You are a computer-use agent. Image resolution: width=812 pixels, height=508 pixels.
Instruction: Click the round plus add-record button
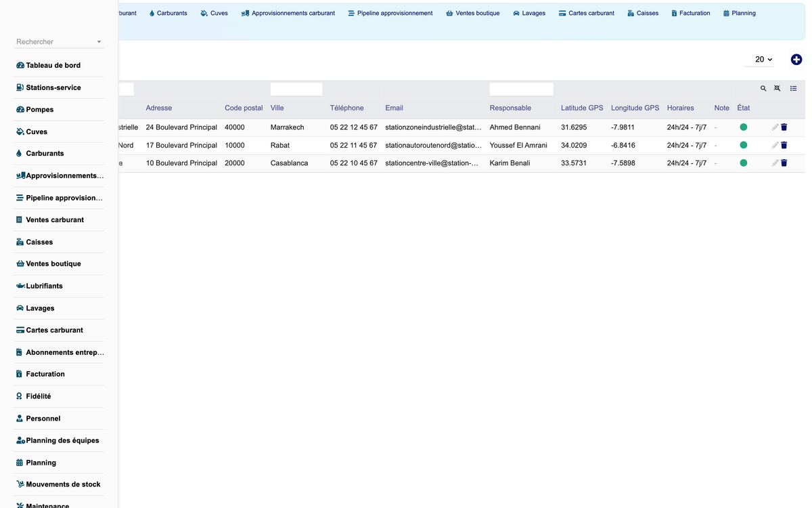[796, 60]
